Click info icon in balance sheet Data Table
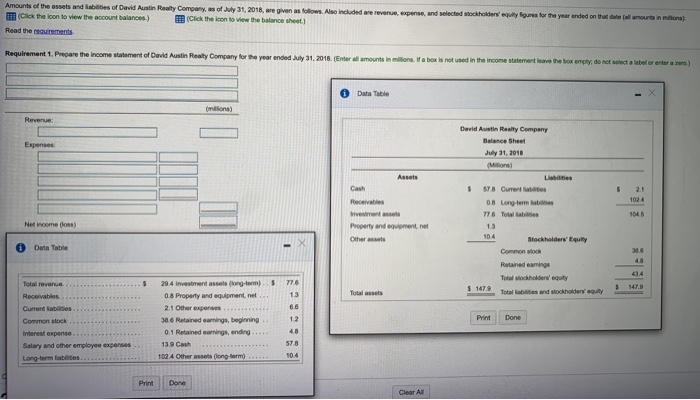 point(345,93)
